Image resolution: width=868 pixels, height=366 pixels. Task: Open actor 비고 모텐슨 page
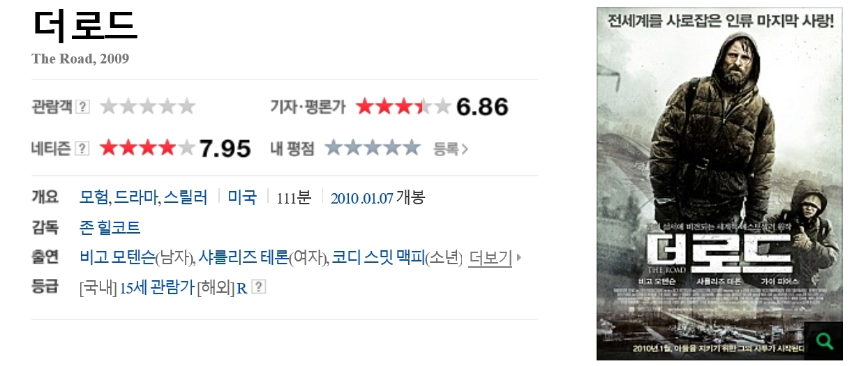pyautogui.click(x=117, y=257)
